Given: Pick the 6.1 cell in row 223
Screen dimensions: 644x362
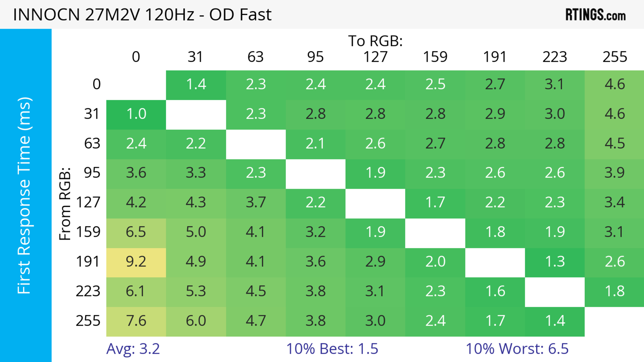Looking at the screenshot, I should point(136,291).
